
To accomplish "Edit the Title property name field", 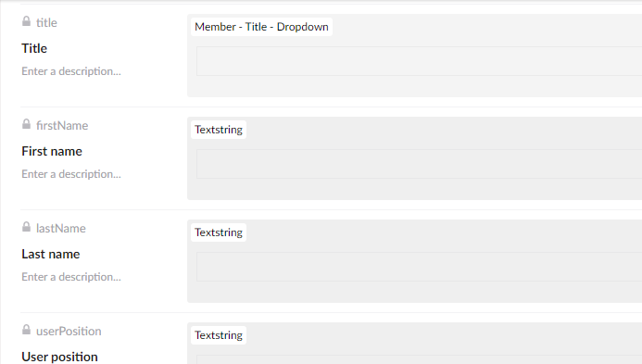I will tap(34, 48).
